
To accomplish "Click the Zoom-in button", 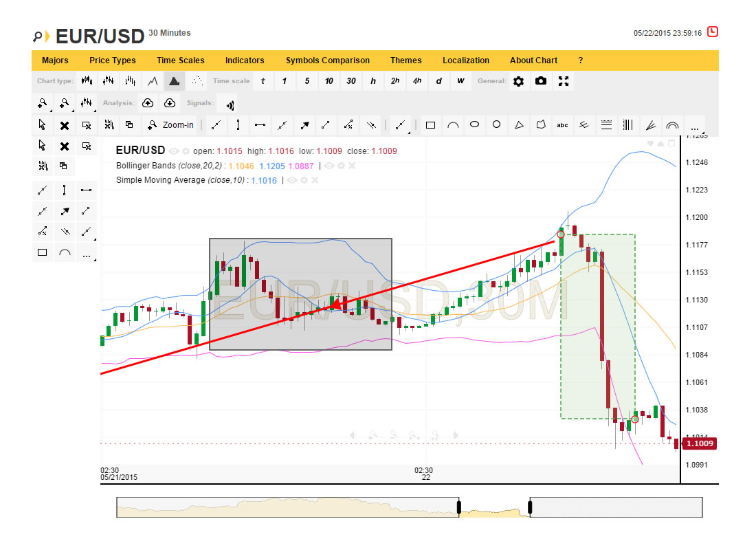I will (171, 125).
